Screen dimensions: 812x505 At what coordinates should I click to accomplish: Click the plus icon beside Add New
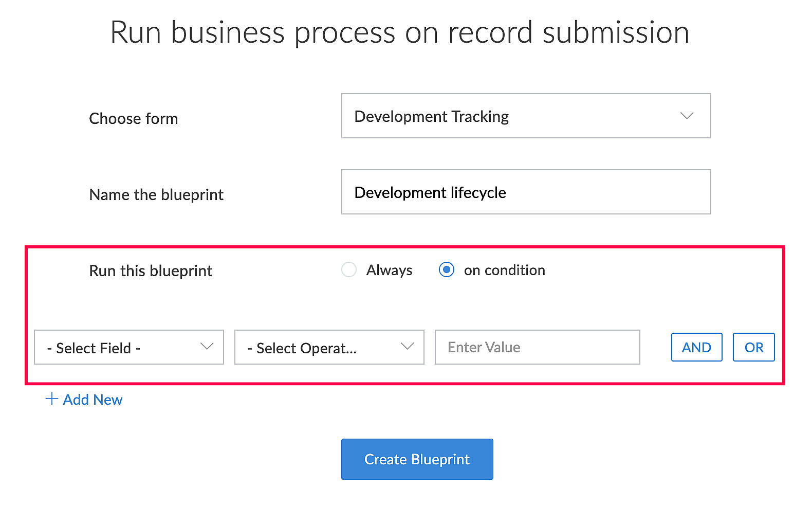click(51, 399)
